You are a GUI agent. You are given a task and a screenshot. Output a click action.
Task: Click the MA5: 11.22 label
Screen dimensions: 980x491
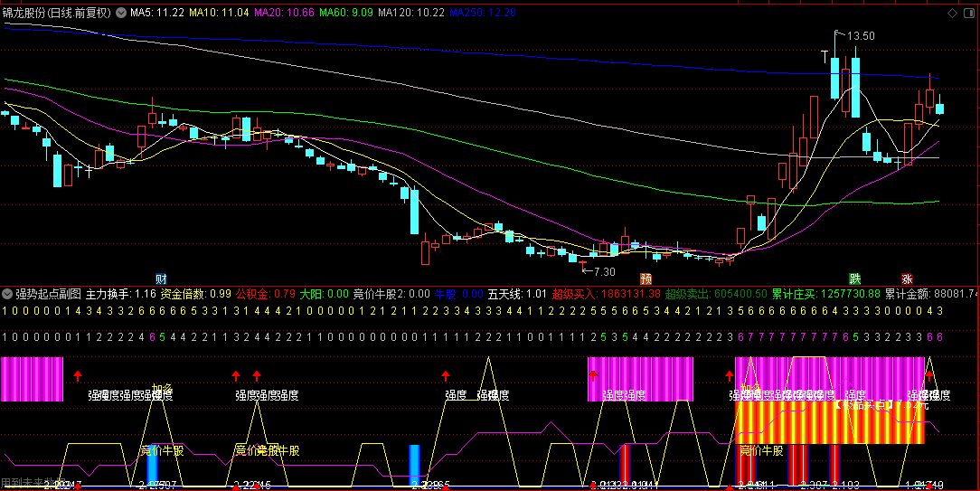point(157,13)
